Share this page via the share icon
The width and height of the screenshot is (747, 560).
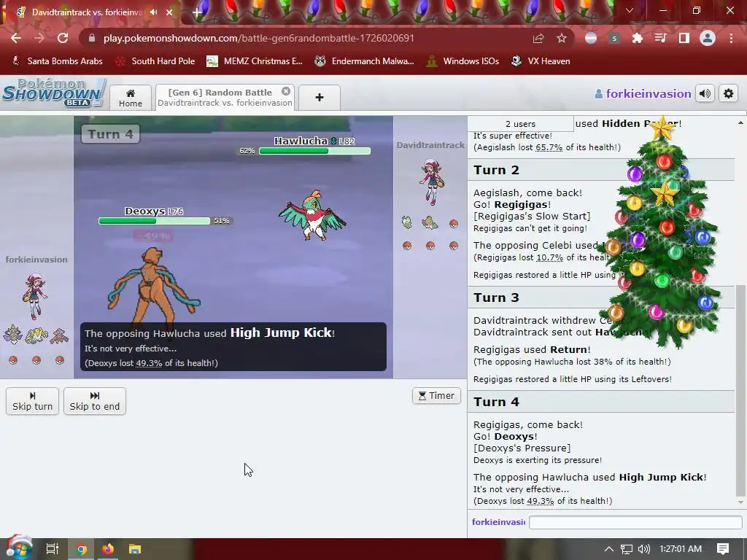click(538, 38)
